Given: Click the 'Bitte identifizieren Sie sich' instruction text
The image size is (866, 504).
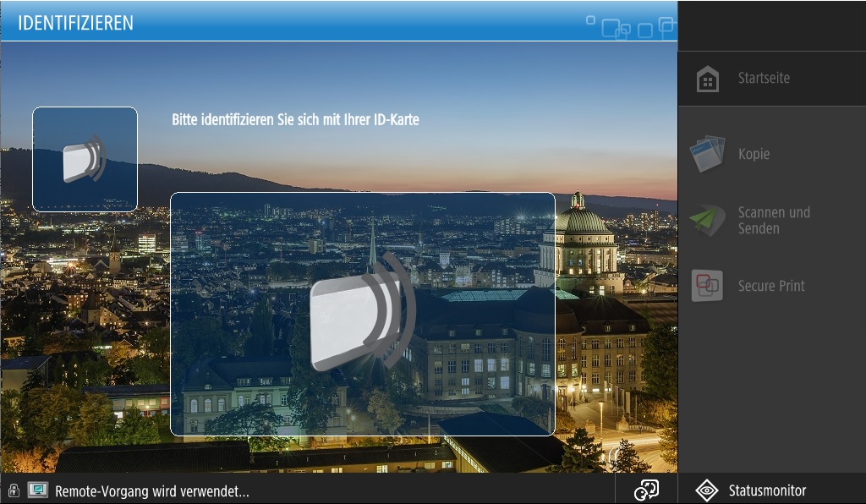Looking at the screenshot, I should pos(295,120).
